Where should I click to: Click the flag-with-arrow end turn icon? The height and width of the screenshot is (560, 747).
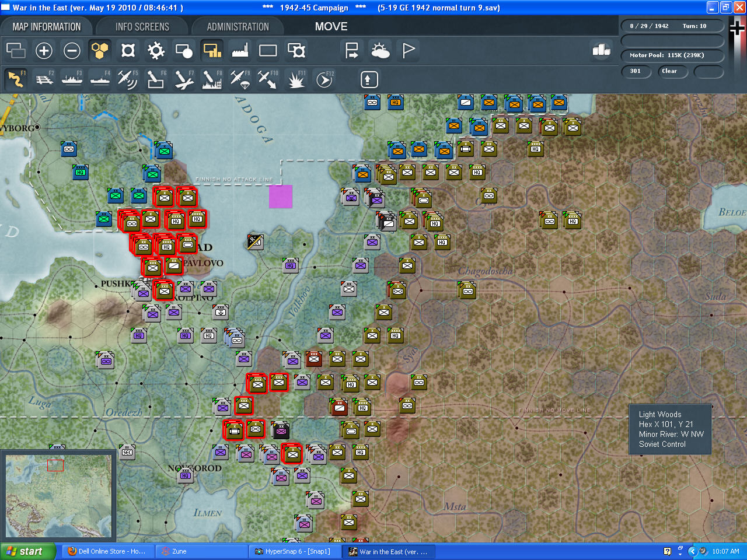352,51
